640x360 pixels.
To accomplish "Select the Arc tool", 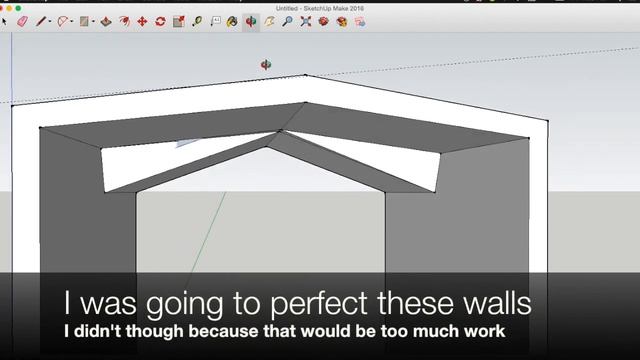I will pos(62,21).
